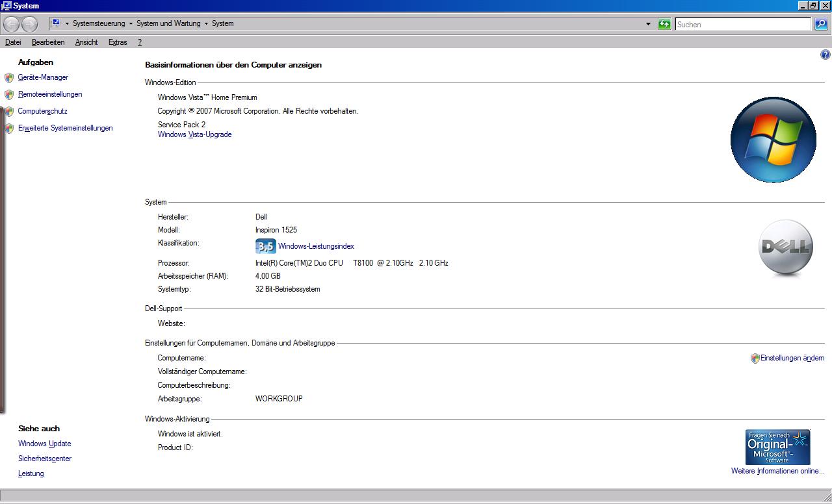Open the Extras menu

click(x=118, y=42)
